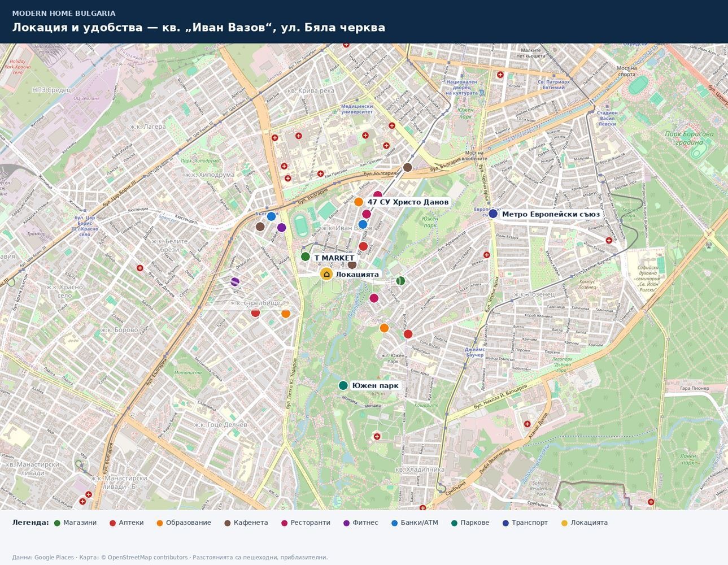Viewport: 728px width, 565px height.
Task: Select the Ловен парк map label
Action: click(x=688, y=459)
